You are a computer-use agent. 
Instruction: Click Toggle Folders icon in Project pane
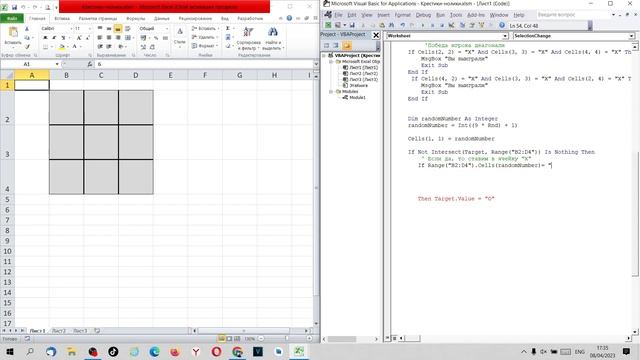coord(347,45)
